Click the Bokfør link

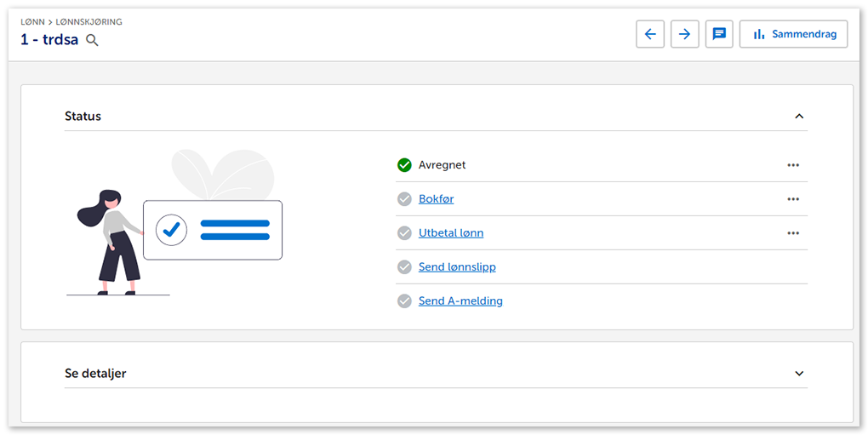[436, 199]
